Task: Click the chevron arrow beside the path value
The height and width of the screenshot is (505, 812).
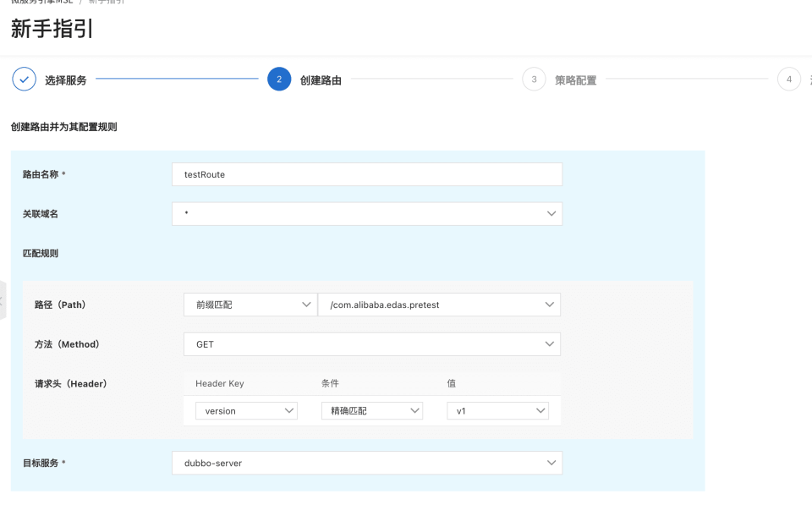Action: [549, 305]
